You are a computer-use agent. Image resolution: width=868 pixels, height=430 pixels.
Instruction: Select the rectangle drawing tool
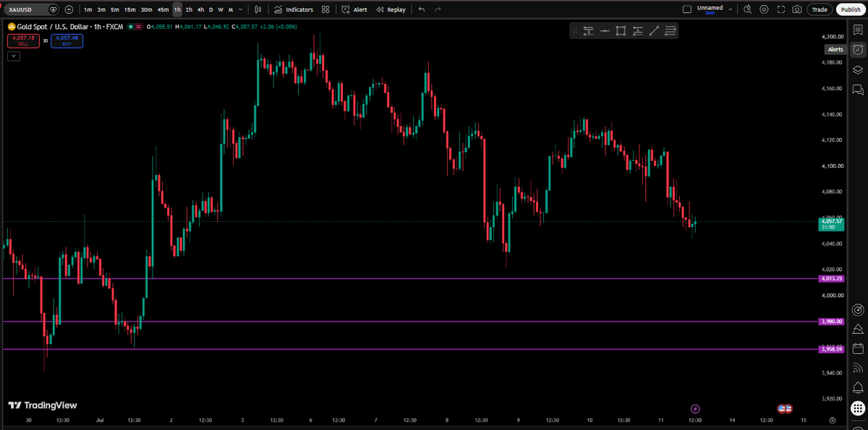621,30
